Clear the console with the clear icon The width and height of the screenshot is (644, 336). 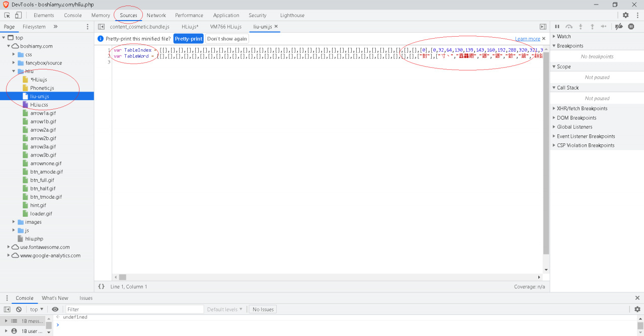coord(18,309)
